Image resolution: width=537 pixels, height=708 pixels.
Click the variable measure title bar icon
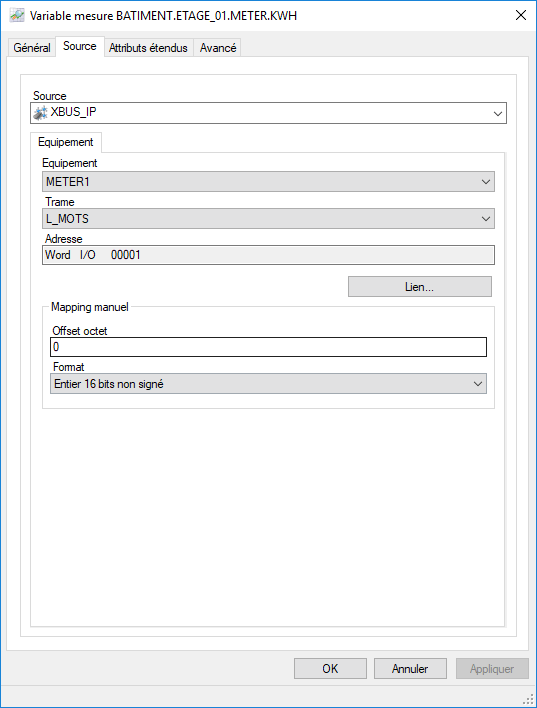pyautogui.click(x=17, y=15)
